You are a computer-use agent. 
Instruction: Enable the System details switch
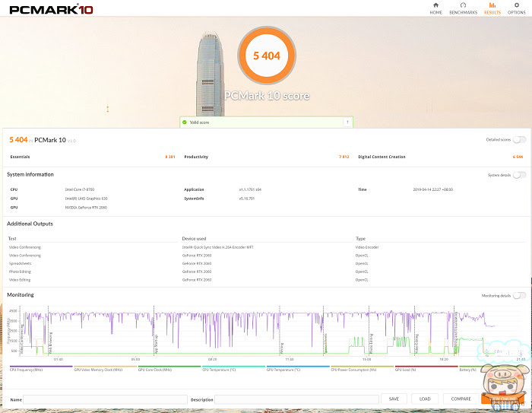[519, 175]
